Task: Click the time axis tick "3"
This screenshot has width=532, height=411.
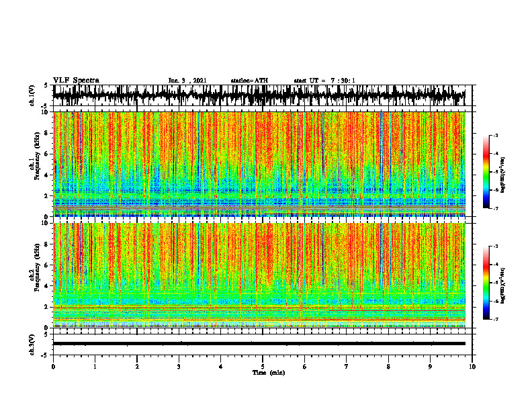Action: [x=179, y=367]
